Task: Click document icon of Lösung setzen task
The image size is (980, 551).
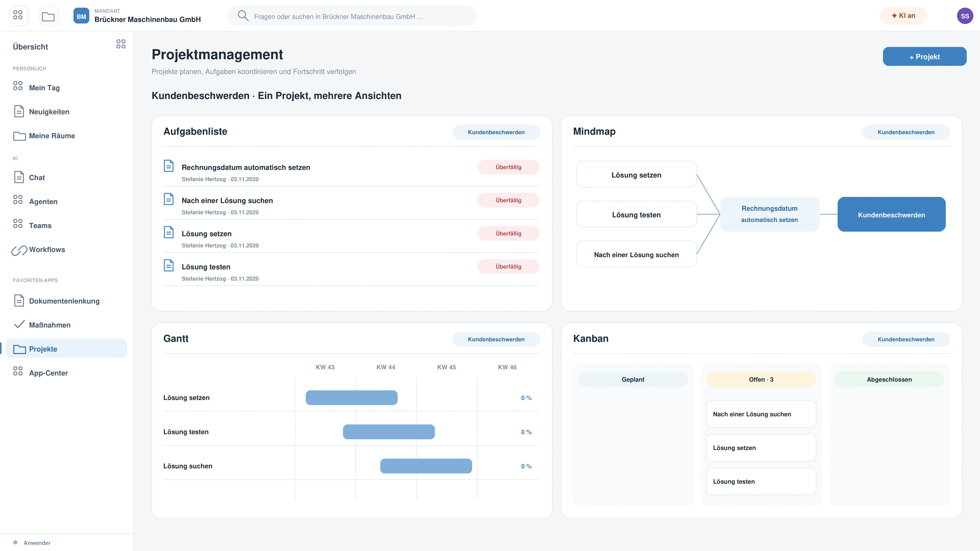Action: tap(168, 232)
